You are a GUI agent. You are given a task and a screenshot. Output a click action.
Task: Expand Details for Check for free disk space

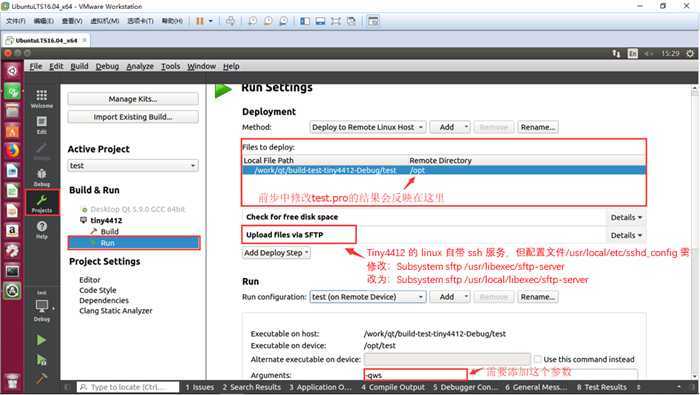(626, 217)
